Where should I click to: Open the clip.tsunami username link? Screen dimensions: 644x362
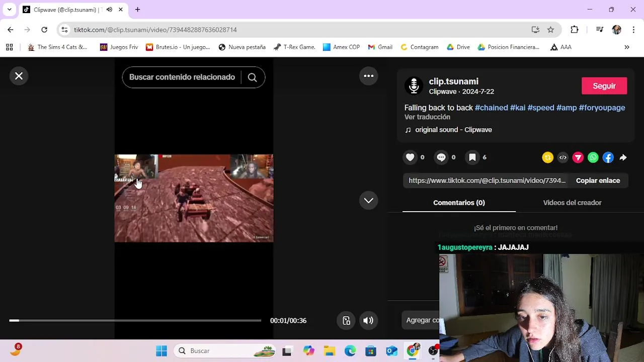[x=453, y=81]
